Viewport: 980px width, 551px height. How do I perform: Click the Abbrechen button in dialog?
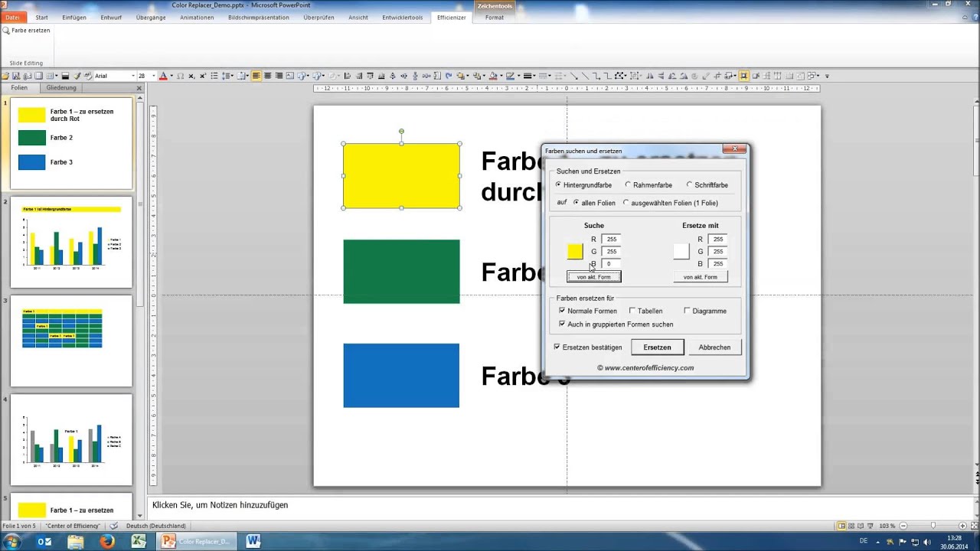[714, 347]
